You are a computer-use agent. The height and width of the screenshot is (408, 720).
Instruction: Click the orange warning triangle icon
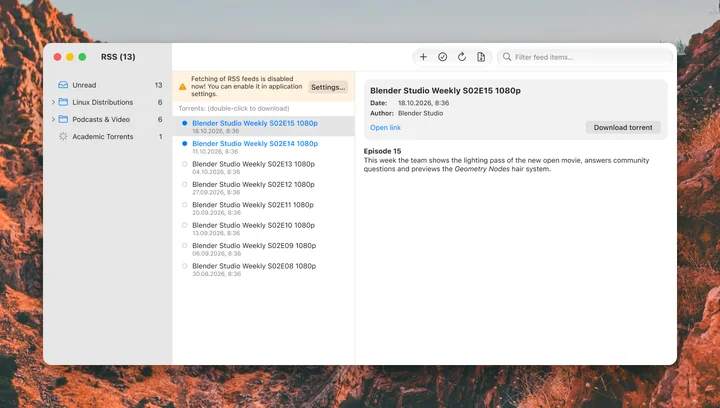point(182,86)
